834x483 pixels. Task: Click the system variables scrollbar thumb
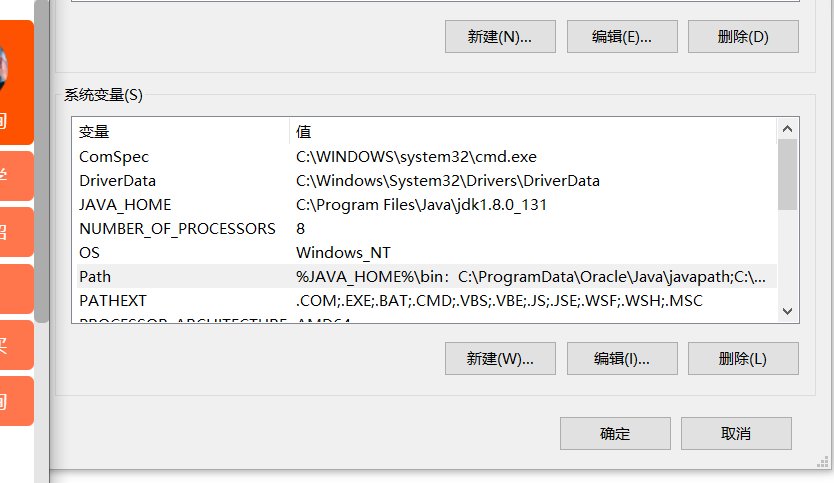[788, 174]
